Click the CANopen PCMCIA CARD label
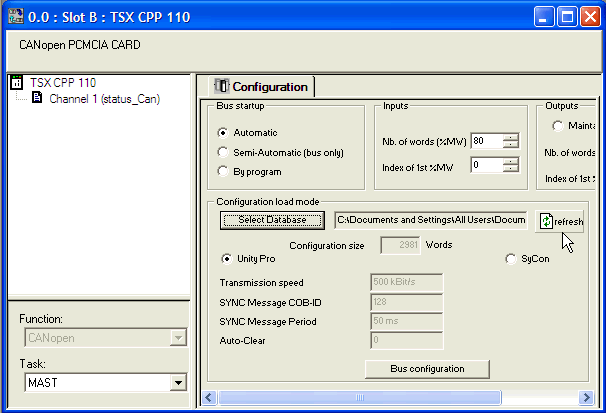This screenshot has width=606, height=413. pyautogui.click(x=80, y=45)
